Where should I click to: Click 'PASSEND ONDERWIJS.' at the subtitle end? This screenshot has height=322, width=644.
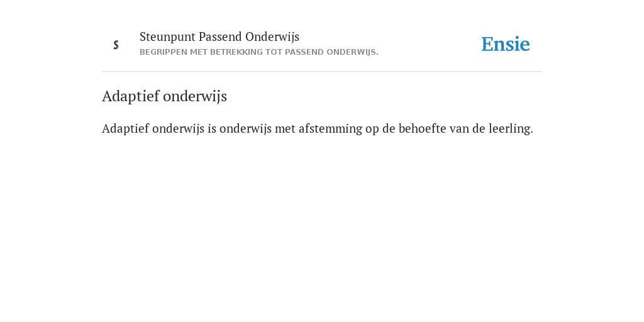[331, 52]
